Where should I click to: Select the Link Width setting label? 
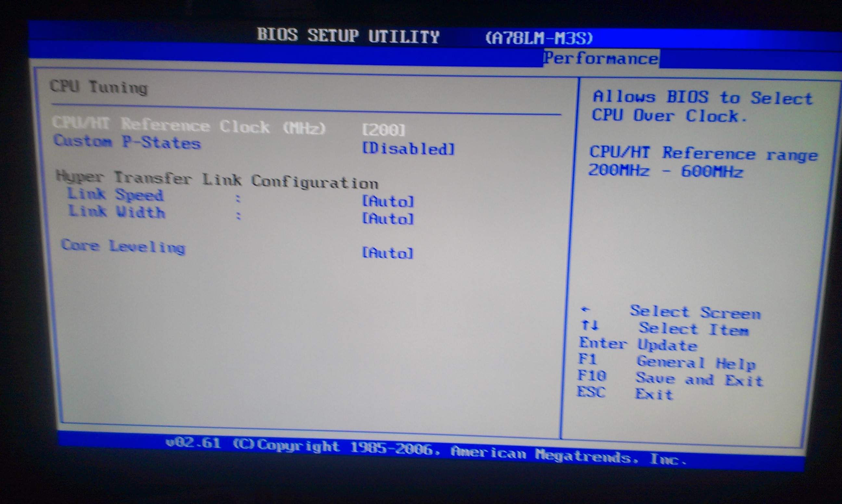(117, 212)
